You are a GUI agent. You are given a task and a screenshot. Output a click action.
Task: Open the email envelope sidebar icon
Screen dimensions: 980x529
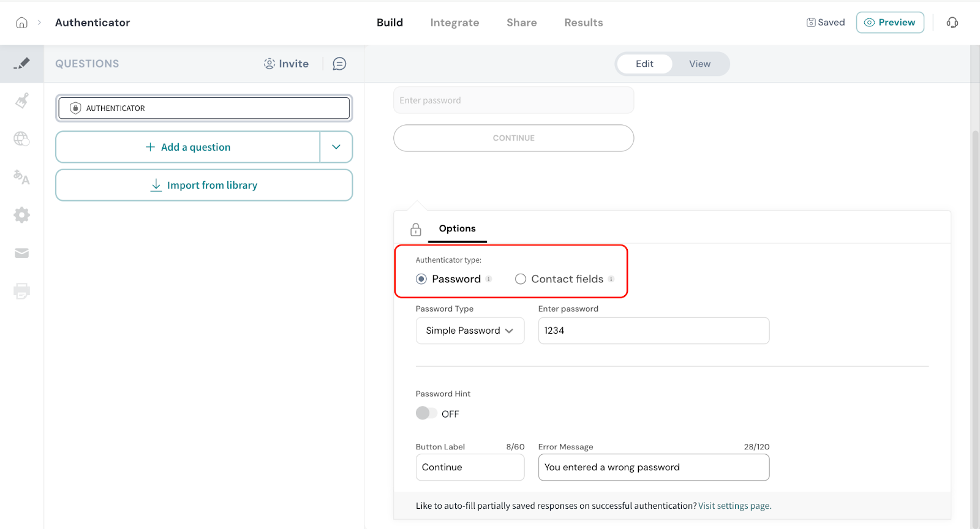coord(21,253)
